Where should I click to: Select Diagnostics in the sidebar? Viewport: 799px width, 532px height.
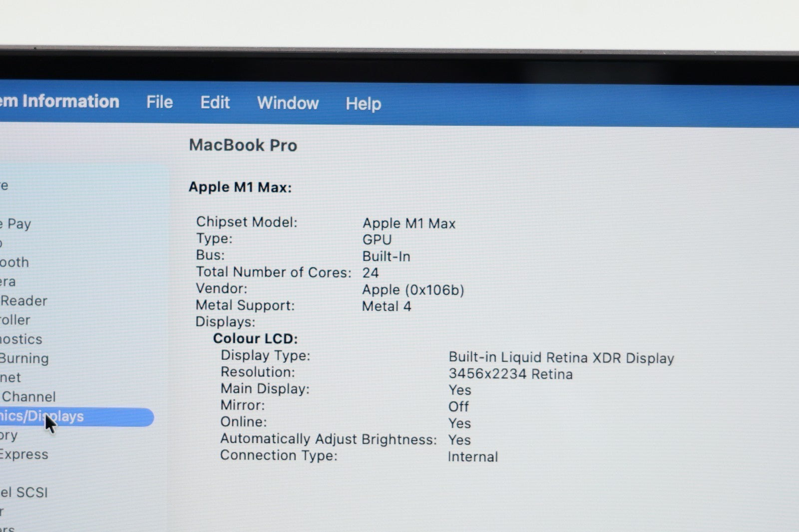21,339
